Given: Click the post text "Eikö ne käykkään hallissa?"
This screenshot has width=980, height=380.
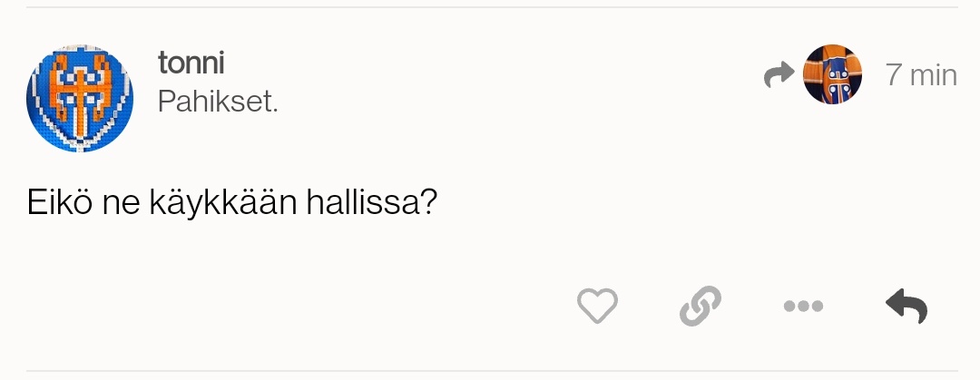Looking at the screenshot, I should [x=232, y=201].
